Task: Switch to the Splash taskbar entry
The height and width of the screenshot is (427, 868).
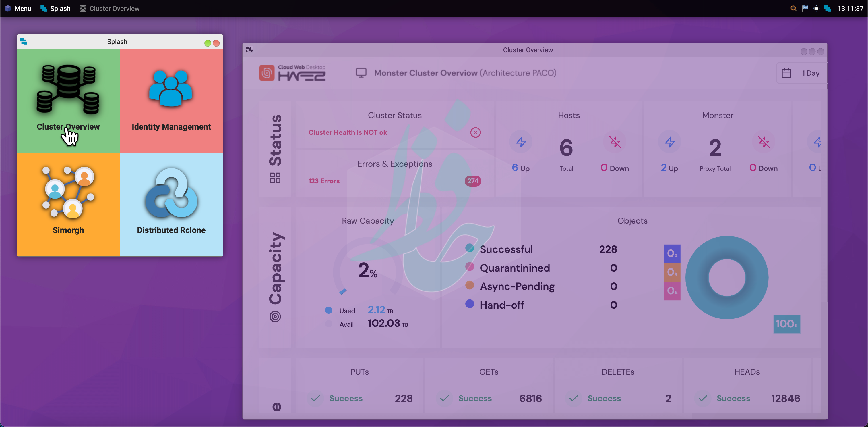Action: (x=56, y=8)
